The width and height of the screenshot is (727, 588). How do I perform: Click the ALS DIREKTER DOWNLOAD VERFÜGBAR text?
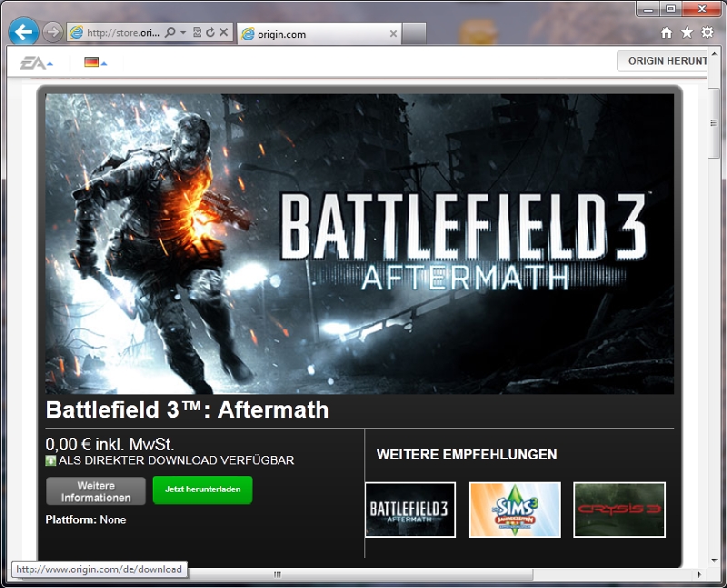pyautogui.click(x=176, y=461)
